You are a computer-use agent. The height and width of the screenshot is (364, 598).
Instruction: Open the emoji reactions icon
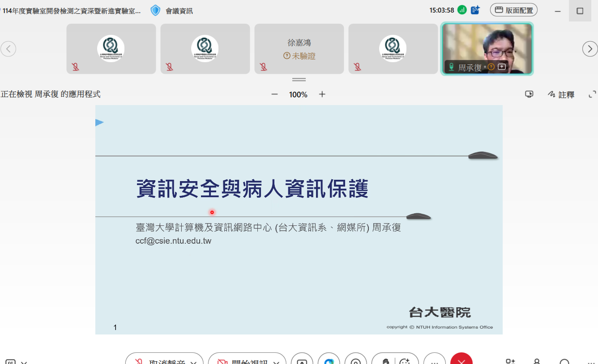pyautogui.click(x=405, y=361)
